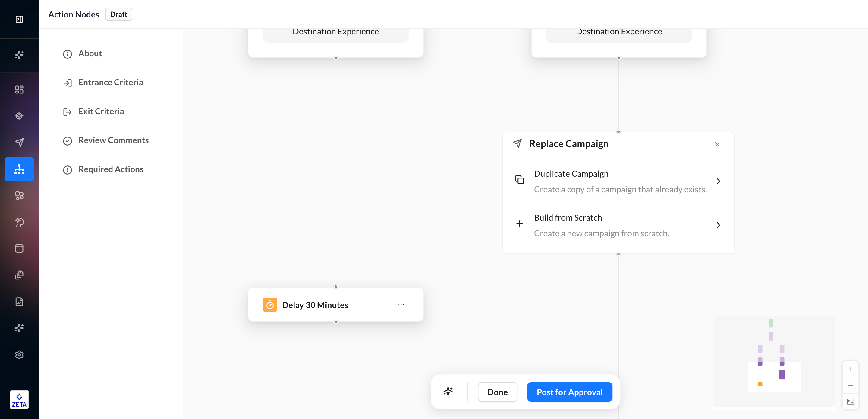Close the Replace Campaign panel
Image resolution: width=868 pixels, height=419 pixels.
(717, 144)
